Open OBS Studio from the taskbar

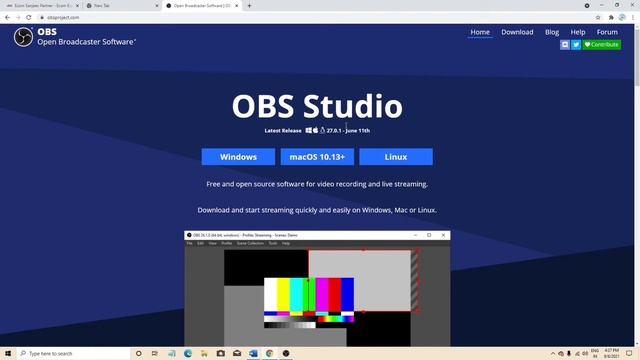[x=286, y=353]
